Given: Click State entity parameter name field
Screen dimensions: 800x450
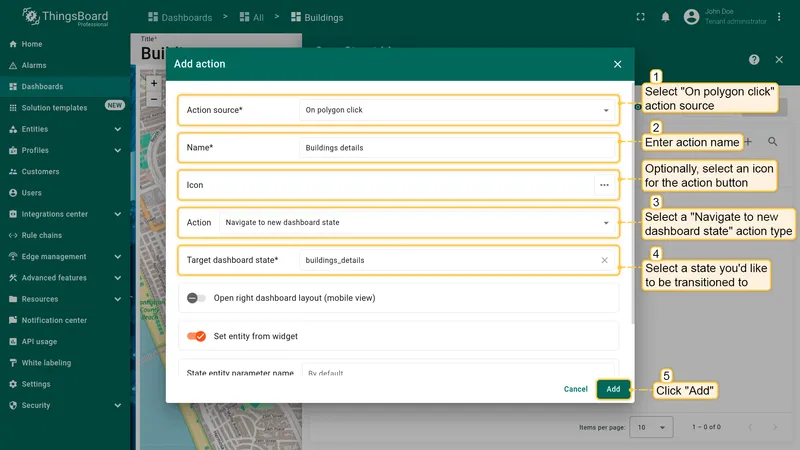Looking at the screenshot, I should pos(458,371).
